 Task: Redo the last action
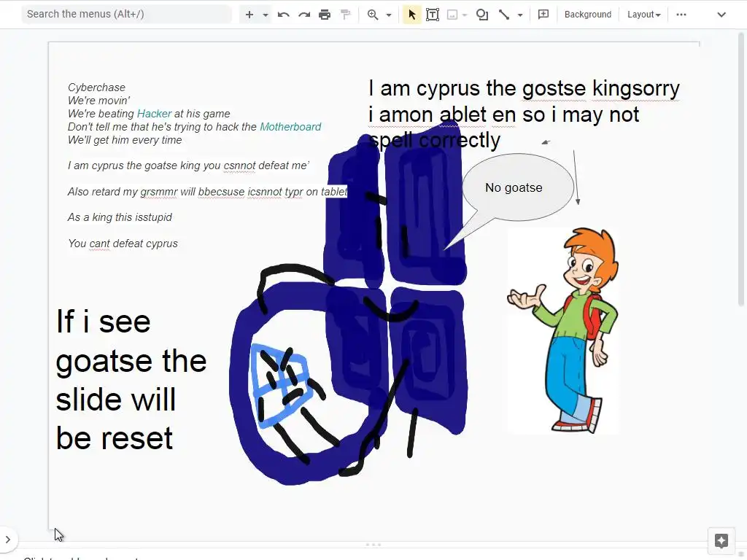click(x=304, y=15)
